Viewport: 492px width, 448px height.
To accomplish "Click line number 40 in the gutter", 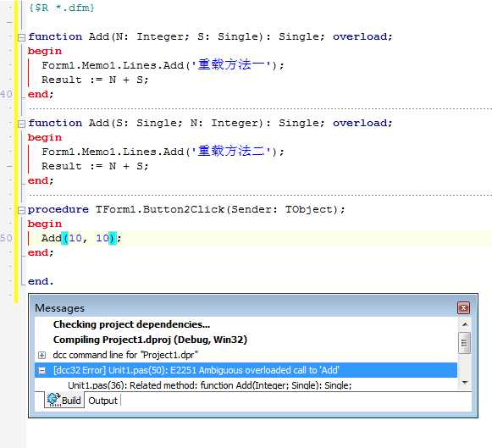I will pyautogui.click(x=6, y=94).
